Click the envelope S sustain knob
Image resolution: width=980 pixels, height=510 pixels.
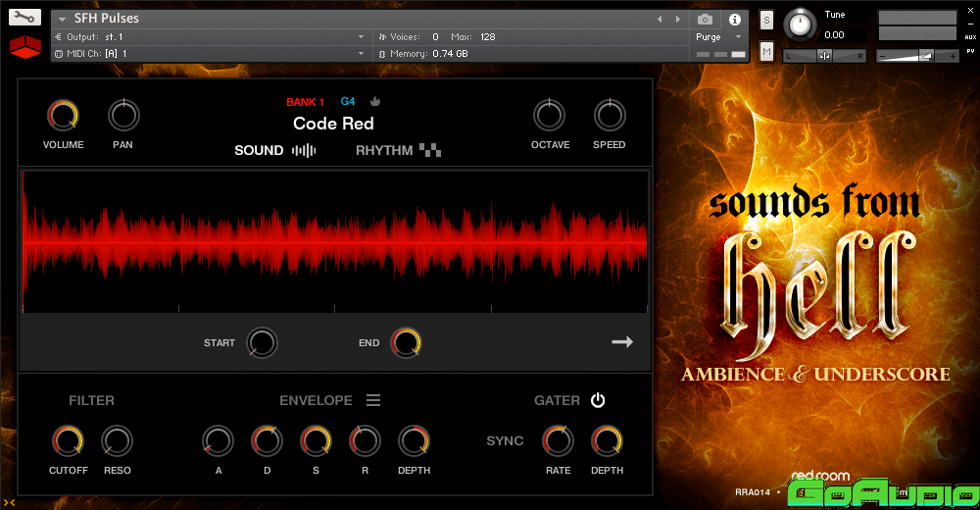(316, 440)
